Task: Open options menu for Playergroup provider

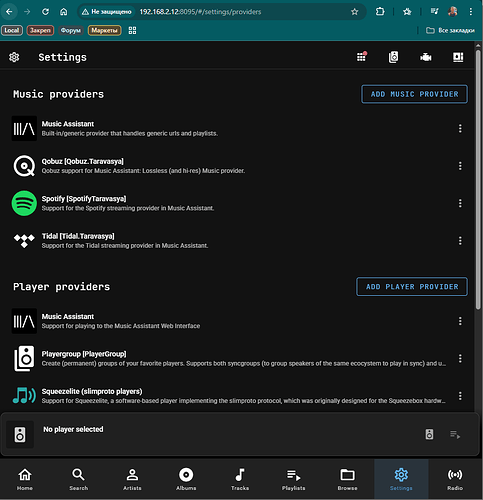Action: tap(460, 358)
